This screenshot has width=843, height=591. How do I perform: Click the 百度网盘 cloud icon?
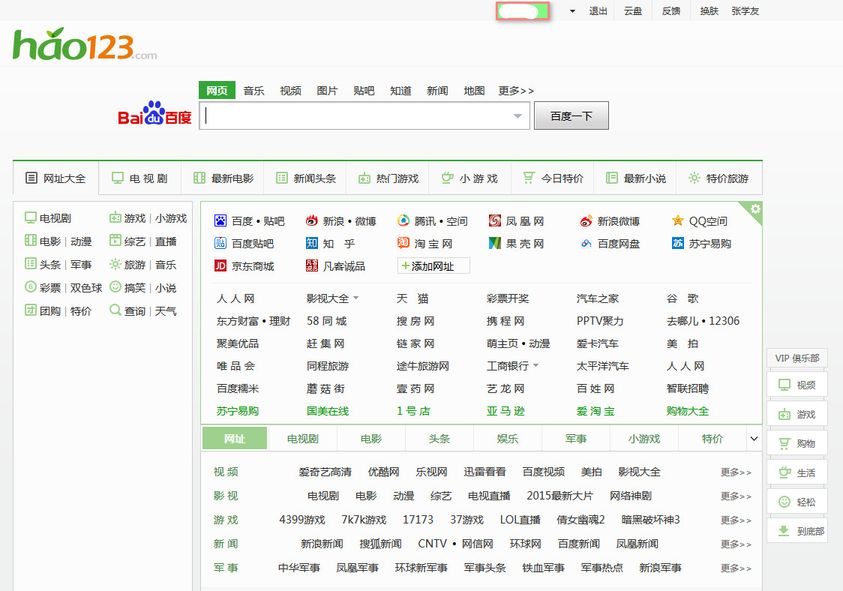(x=586, y=244)
